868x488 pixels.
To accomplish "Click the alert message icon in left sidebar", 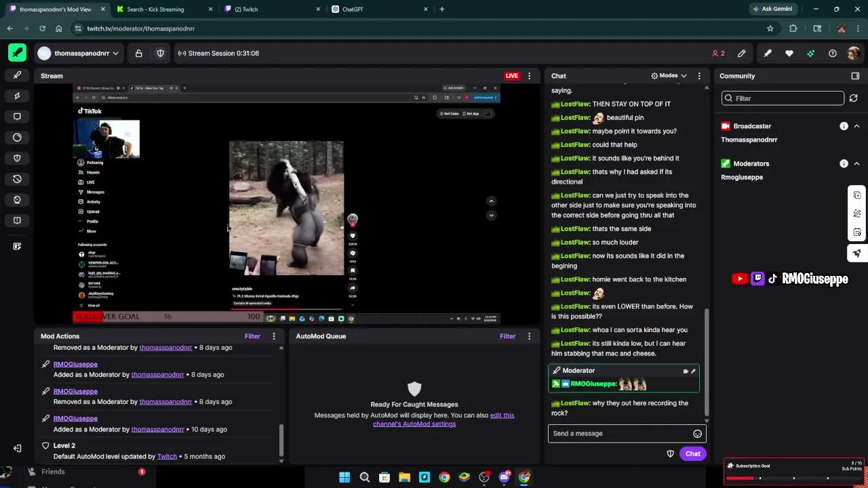I will pos(17,220).
